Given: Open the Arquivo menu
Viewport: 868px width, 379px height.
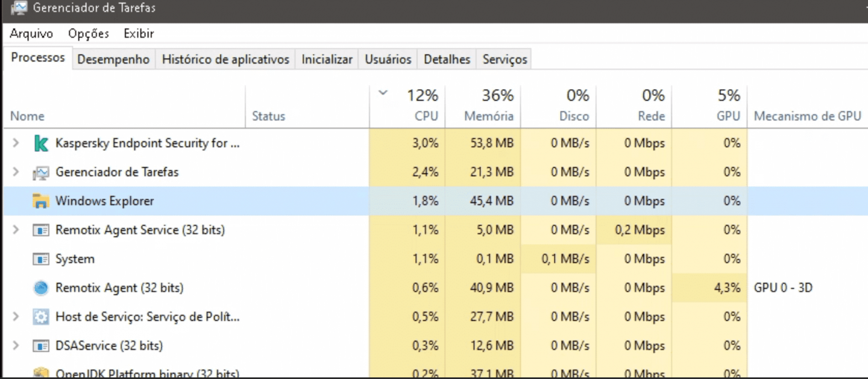Looking at the screenshot, I should (31, 34).
